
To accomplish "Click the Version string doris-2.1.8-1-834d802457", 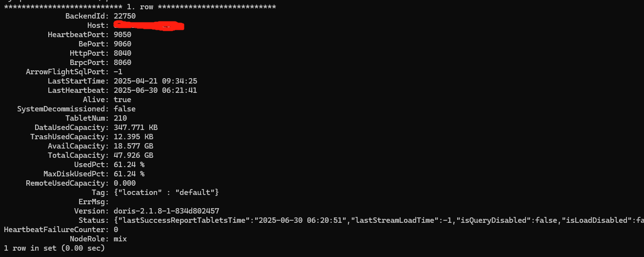I will point(166,211).
